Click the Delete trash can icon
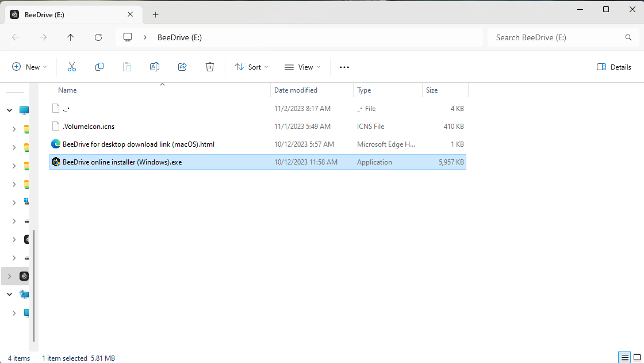 (x=210, y=67)
